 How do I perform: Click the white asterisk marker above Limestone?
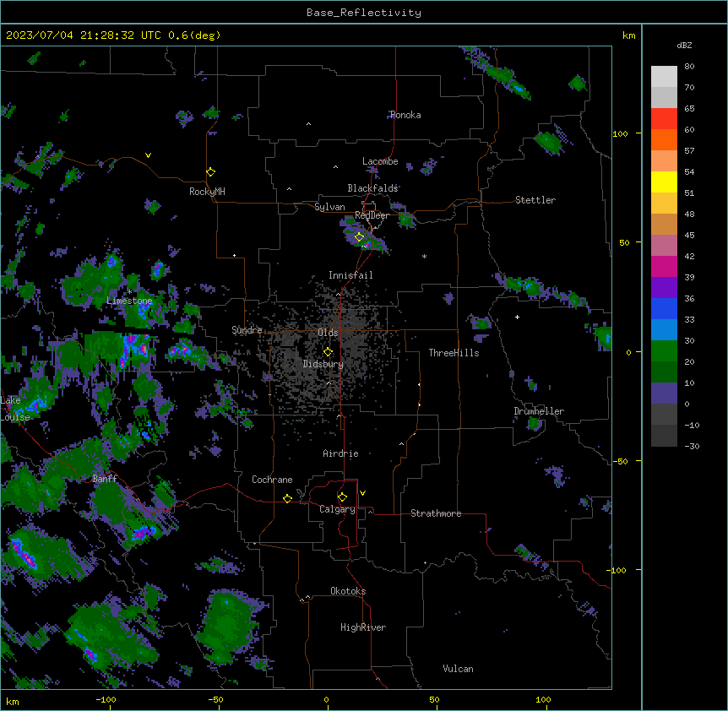click(x=129, y=292)
